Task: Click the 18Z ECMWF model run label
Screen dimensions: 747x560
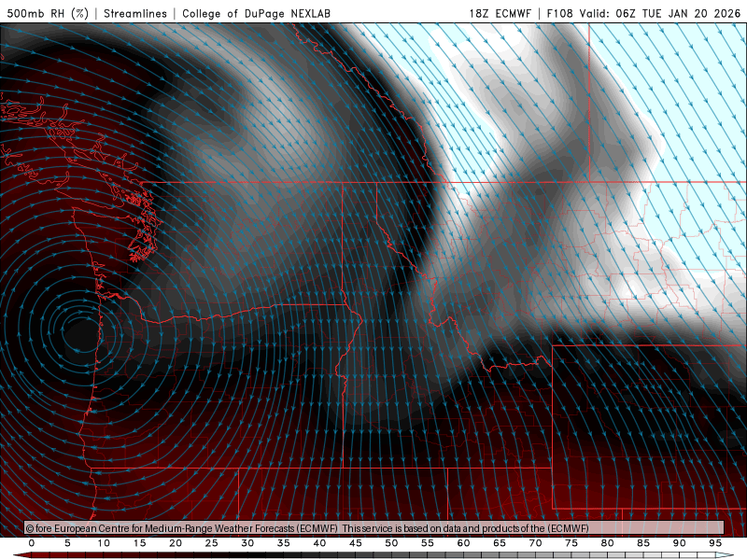Action: [501, 14]
